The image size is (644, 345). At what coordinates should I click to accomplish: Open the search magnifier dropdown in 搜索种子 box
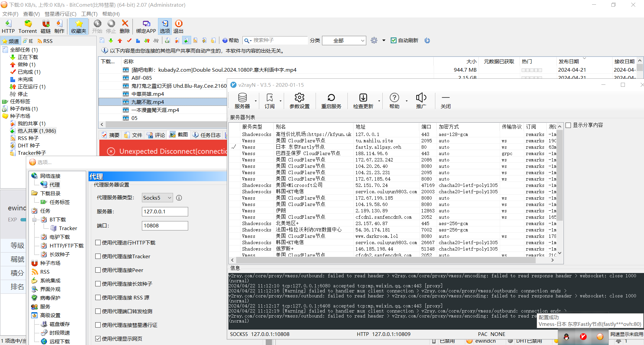pos(248,41)
